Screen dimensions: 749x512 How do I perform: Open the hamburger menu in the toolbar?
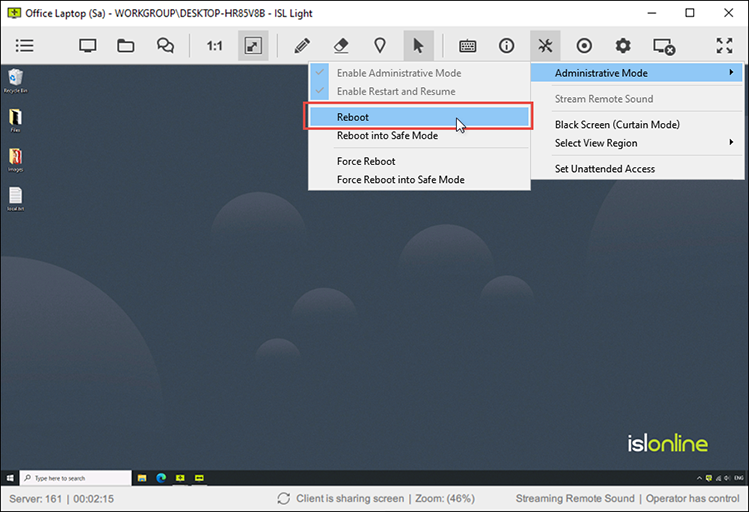[25, 45]
